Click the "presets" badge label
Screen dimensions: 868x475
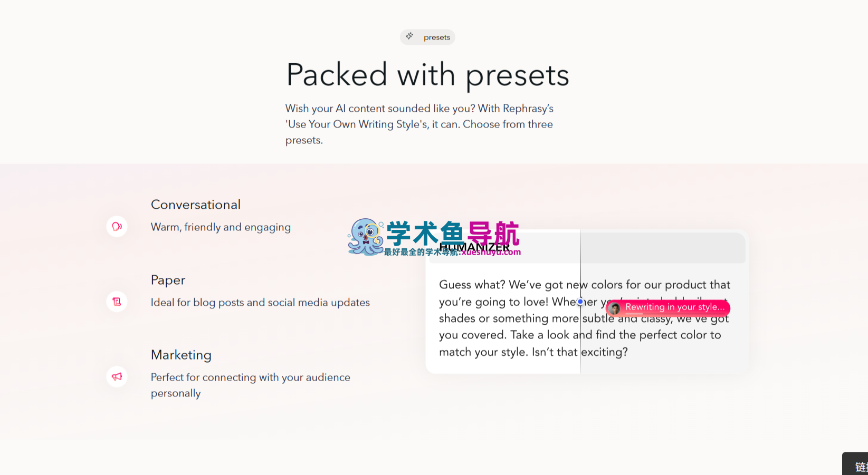coord(436,37)
